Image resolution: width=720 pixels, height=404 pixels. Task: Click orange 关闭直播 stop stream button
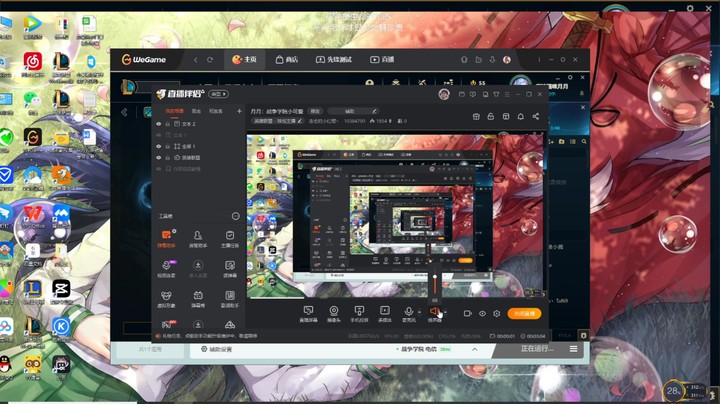[524, 314]
